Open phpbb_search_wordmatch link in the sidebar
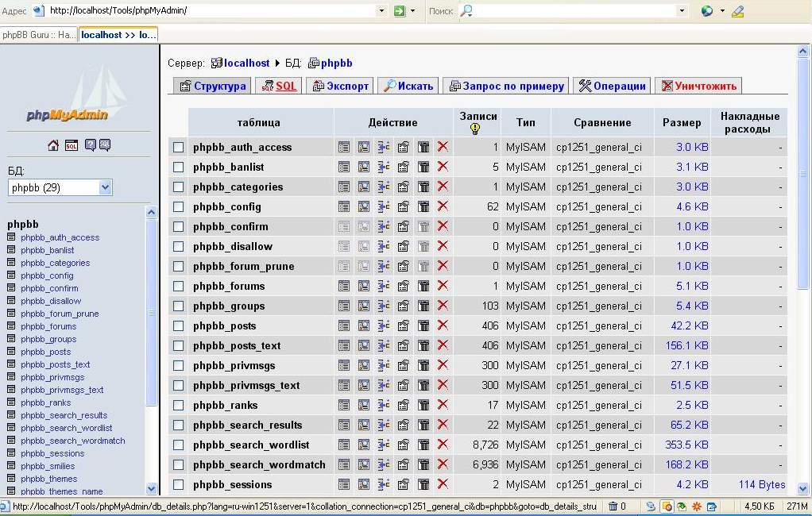 pyautogui.click(x=73, y=441)
